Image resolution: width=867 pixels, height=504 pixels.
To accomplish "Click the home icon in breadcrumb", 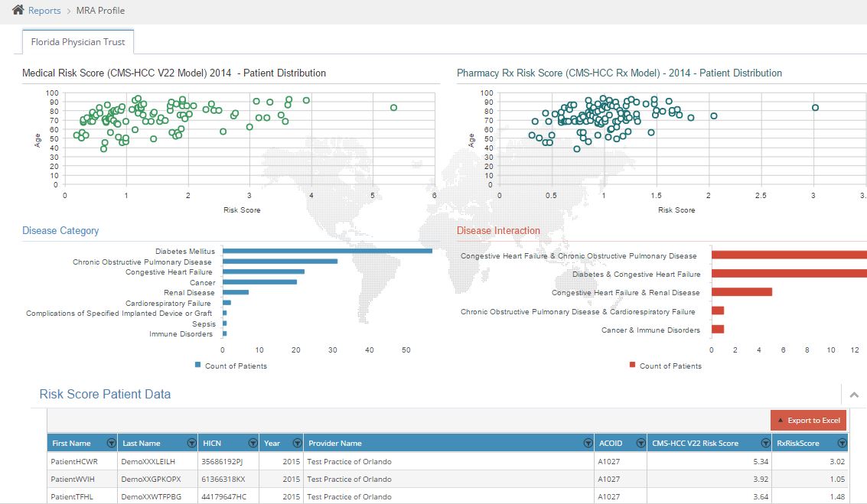I will point(18,10).
